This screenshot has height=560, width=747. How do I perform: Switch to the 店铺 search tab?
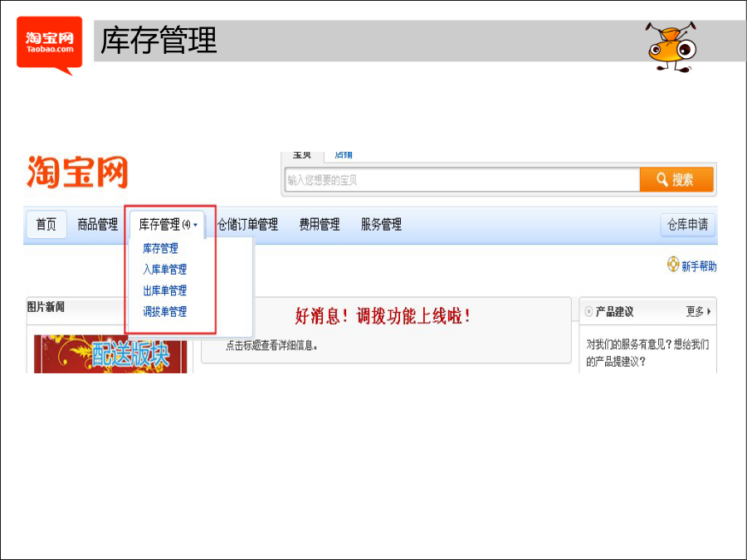(x=344, y=156)
